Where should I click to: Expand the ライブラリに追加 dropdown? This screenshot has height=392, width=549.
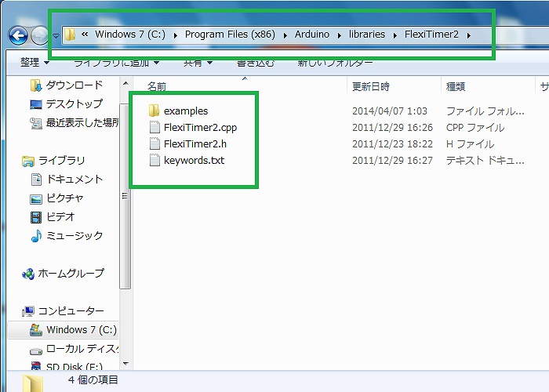coord(116,62)
